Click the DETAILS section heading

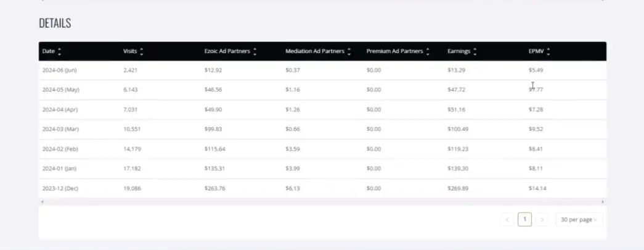55,23
